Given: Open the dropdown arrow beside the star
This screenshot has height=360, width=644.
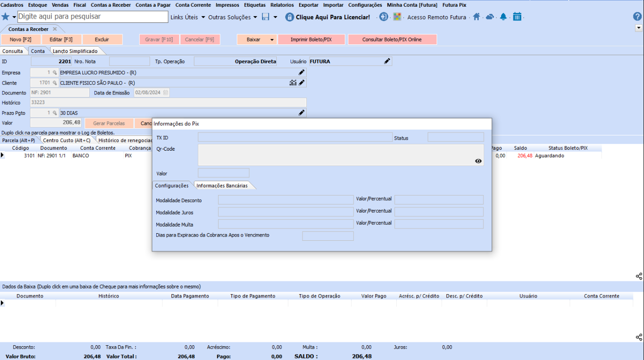Looking at the screenshot, I should pos(14,17).
